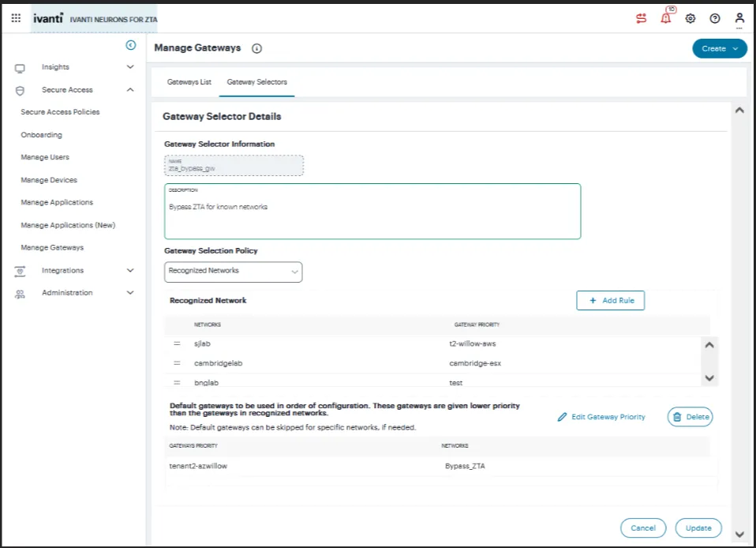756x548 pixels.
Task: Open Secure Access Policies in sidebar
Action: pyautogui.click(x=60, y=112)
